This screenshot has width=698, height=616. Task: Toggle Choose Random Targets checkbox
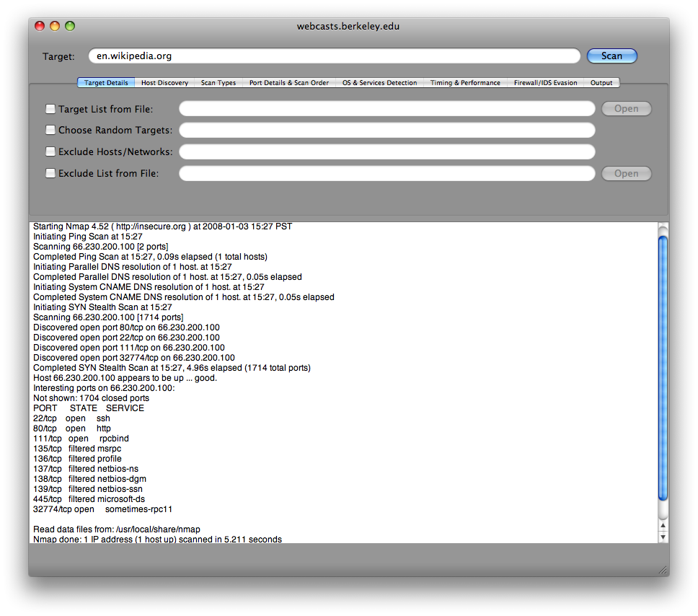point(50,131)
